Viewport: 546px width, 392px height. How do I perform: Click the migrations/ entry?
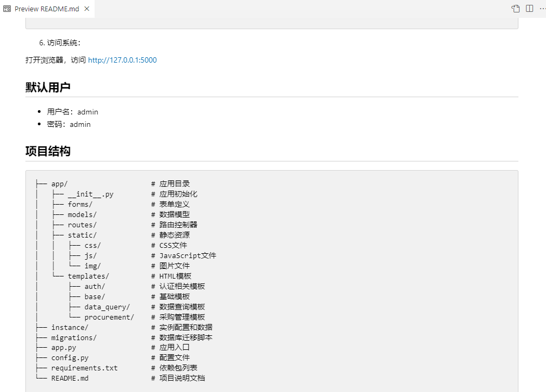click(x=74, y=338)
